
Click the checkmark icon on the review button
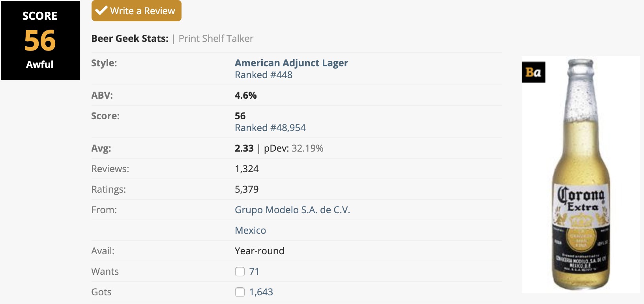point(101,11)
